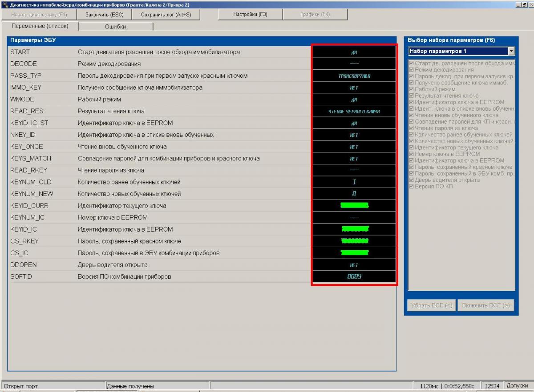The height and width of the screenshot is (392, 534).
Task: Uncheck the 'Режим декодирования' checkbox
Action: click(x=412, y=70)
